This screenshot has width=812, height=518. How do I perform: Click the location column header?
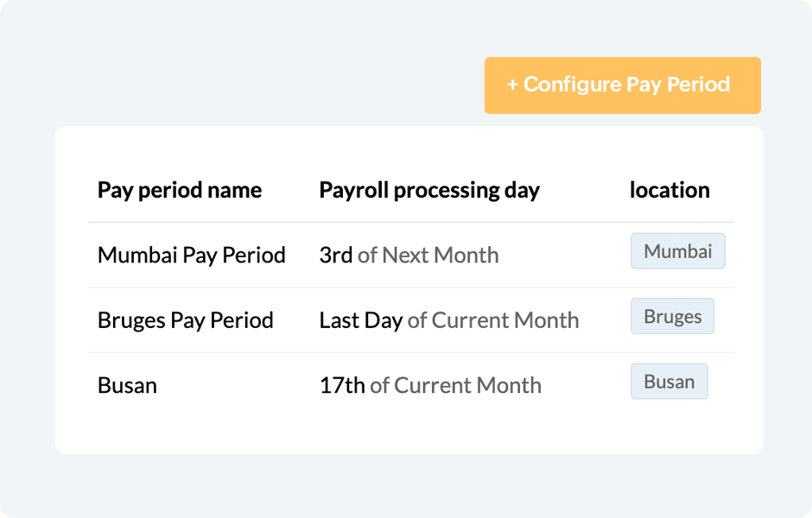pyautogui.click(x=669, y=190)
